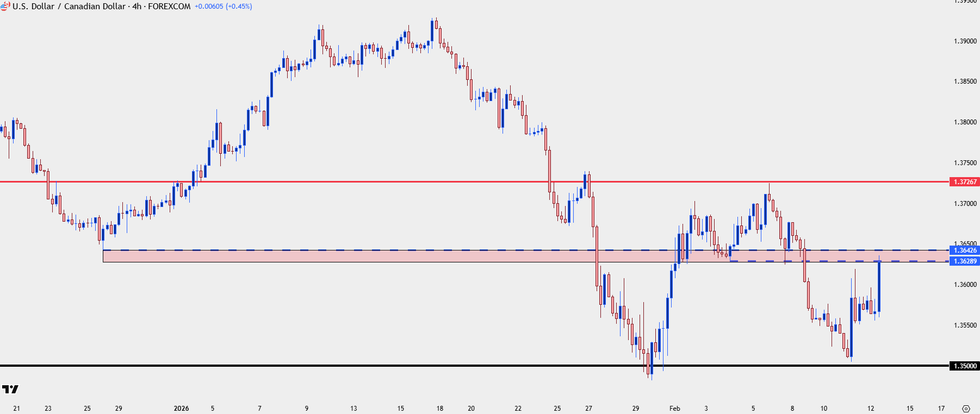Select the blue 1.36289 price label
The height and width of the screenshot is (414, 980).
[965, 261]
